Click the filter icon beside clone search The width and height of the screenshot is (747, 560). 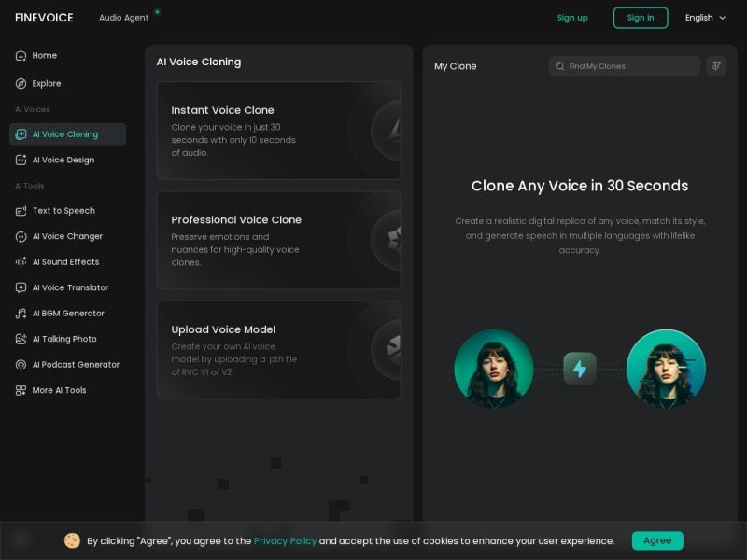[x=715, y=66]
